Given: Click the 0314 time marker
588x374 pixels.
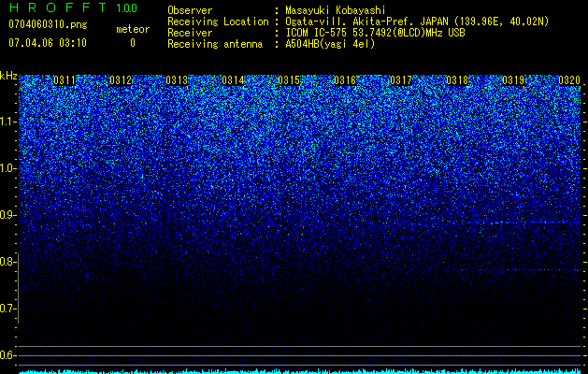Looking at the screenshot, I should point(233,80).
